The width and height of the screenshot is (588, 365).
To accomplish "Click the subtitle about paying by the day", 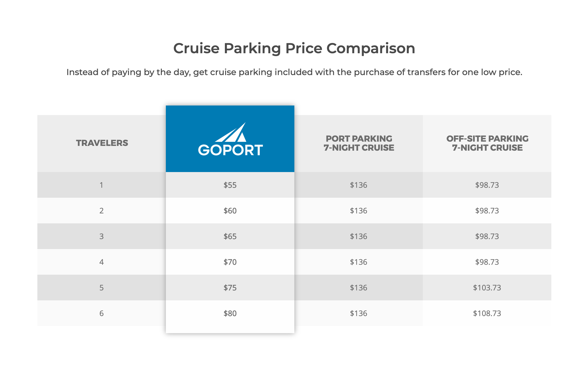I will 294,72.
